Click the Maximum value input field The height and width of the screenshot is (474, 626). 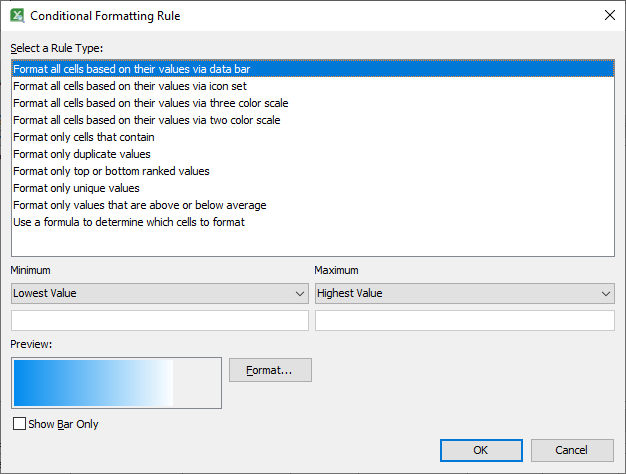click(464, 320)
